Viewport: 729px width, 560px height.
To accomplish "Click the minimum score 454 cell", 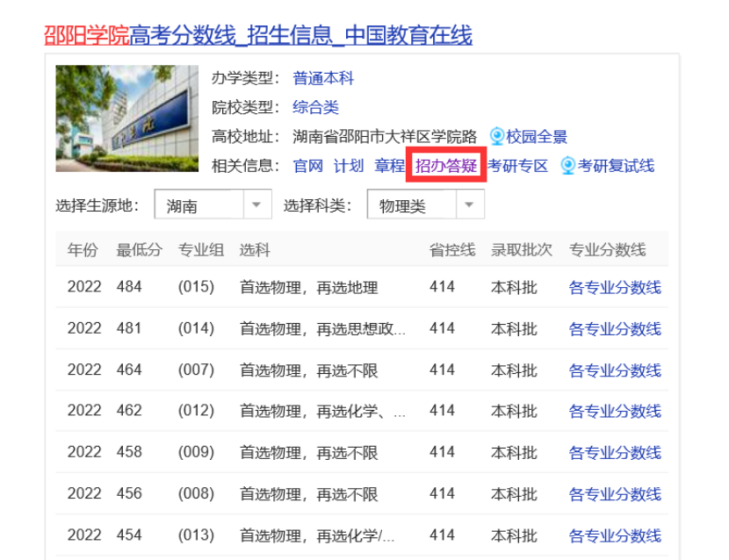I will (x=129, y=535).
